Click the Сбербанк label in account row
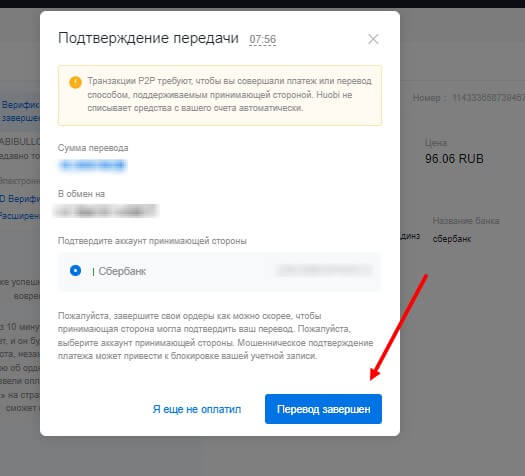The image size is (525, 476). click(122, 271)
